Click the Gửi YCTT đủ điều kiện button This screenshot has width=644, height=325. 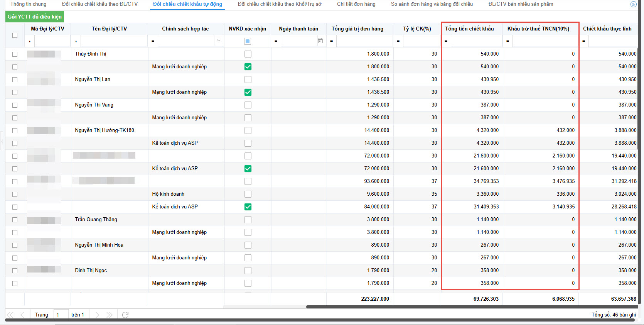35,17
